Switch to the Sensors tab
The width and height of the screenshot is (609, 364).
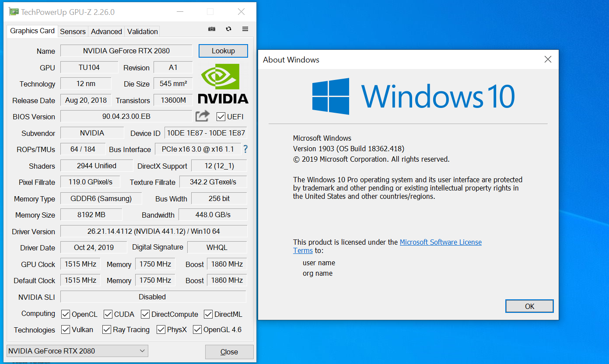coord(73,31)
